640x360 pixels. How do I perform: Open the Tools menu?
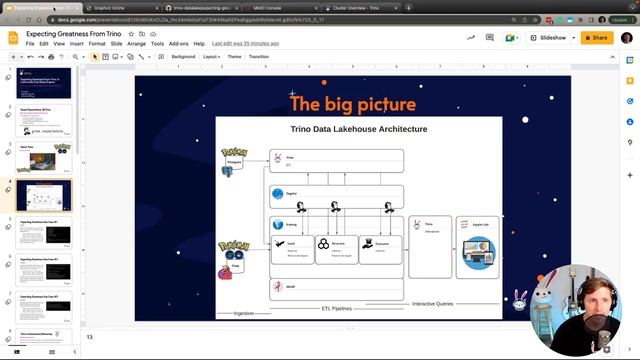point(157,44)
